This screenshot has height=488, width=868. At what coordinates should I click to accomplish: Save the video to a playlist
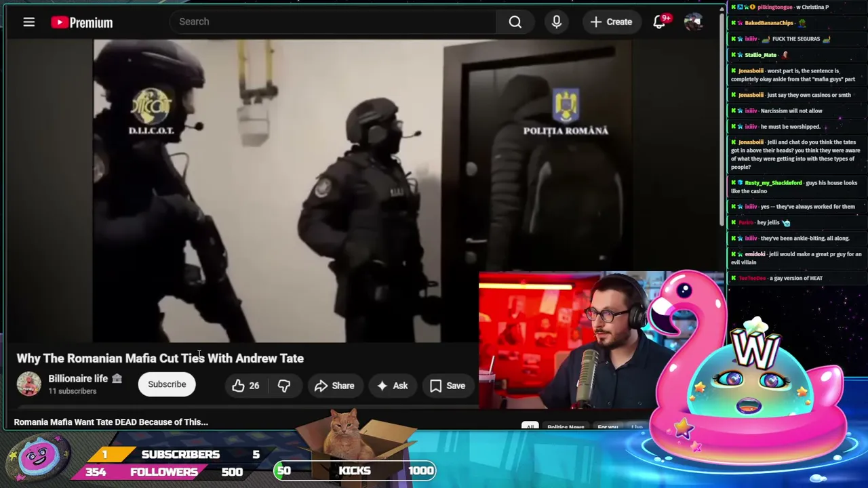click(x=448, y=386)
